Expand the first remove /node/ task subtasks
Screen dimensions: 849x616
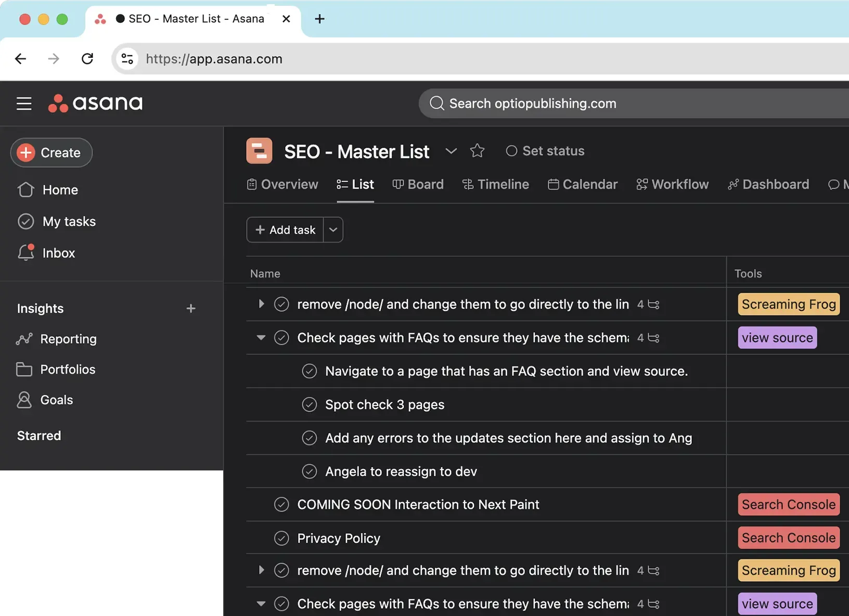click(x=261, y=304)
